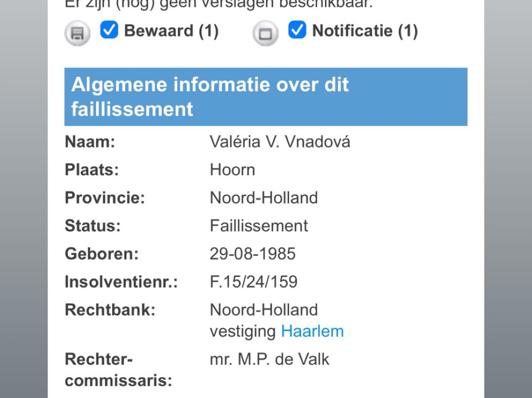The width and height of the screenshot is (532, 398).
Task: Click the Plaats value Hoorn
Action: tap(233, 170)
